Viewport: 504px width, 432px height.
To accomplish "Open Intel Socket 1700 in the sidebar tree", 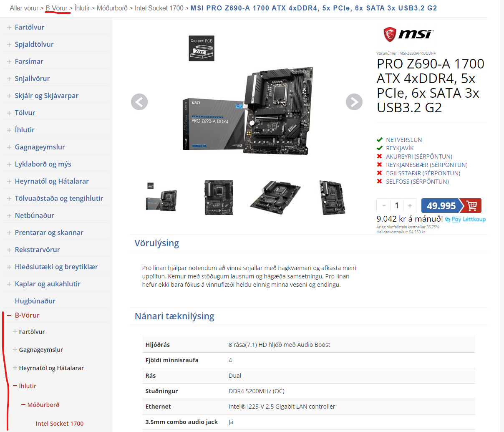I will click(x=60, y=423).
